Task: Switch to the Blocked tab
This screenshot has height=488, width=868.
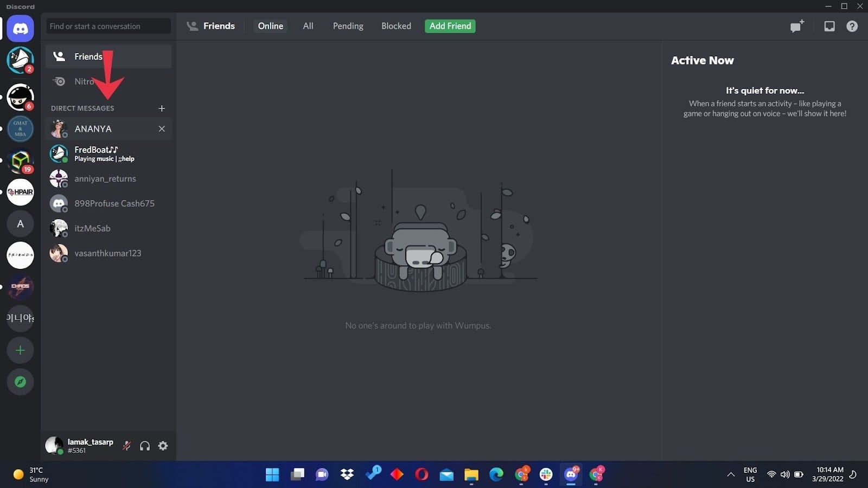Action: 396,26
